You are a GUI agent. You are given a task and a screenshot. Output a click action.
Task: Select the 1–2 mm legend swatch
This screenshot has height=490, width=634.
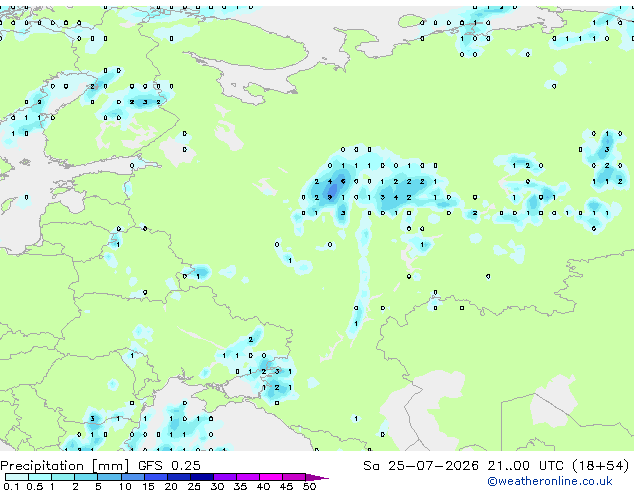click(x=63, y=477)
